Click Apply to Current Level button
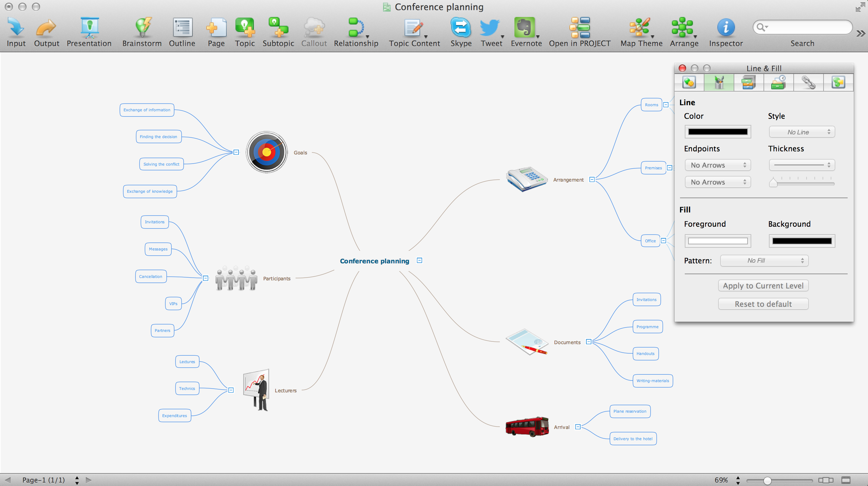868x486 pixels. [x=763, y=286]
